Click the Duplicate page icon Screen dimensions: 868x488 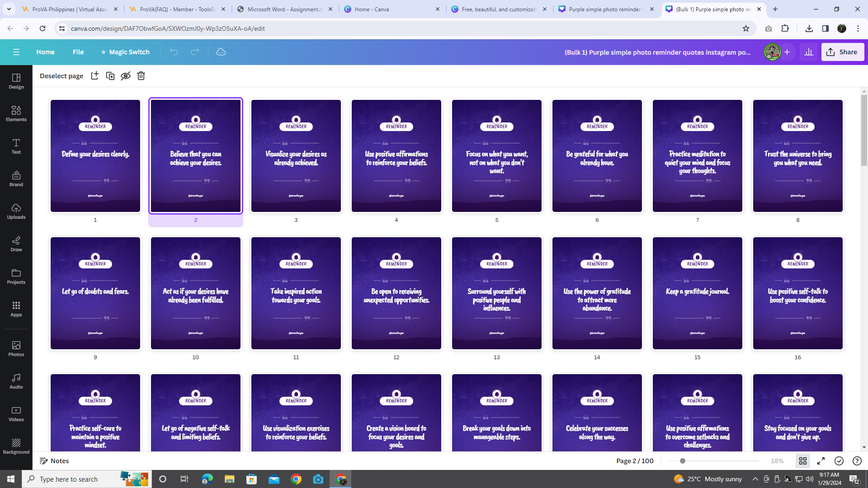[110, 76]
